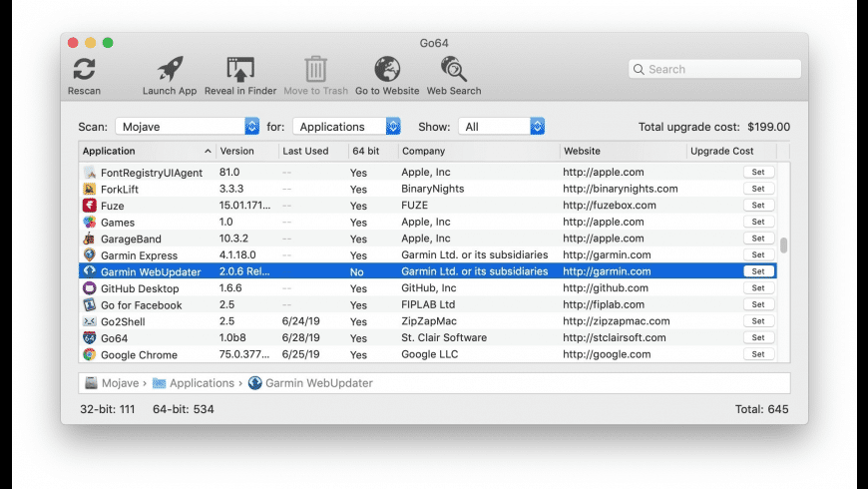
Task: Click the Reveal in Finder icon
Action: click(240, 69)
